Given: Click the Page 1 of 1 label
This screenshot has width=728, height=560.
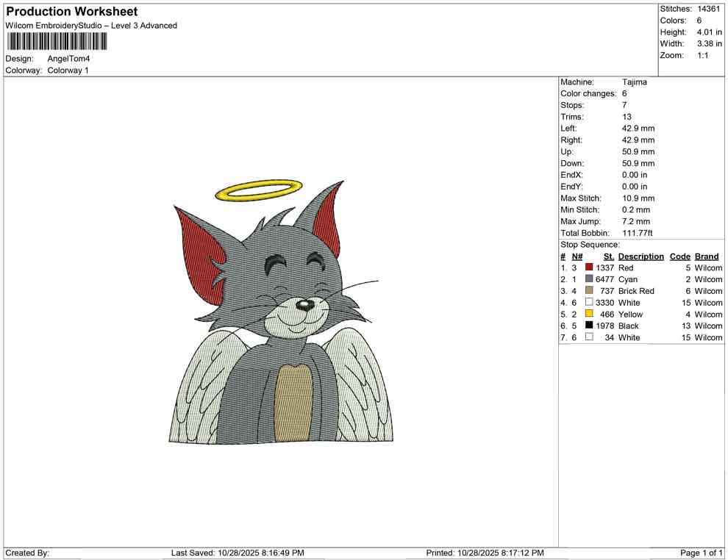Looking at the screenshot, I should 700,553.
